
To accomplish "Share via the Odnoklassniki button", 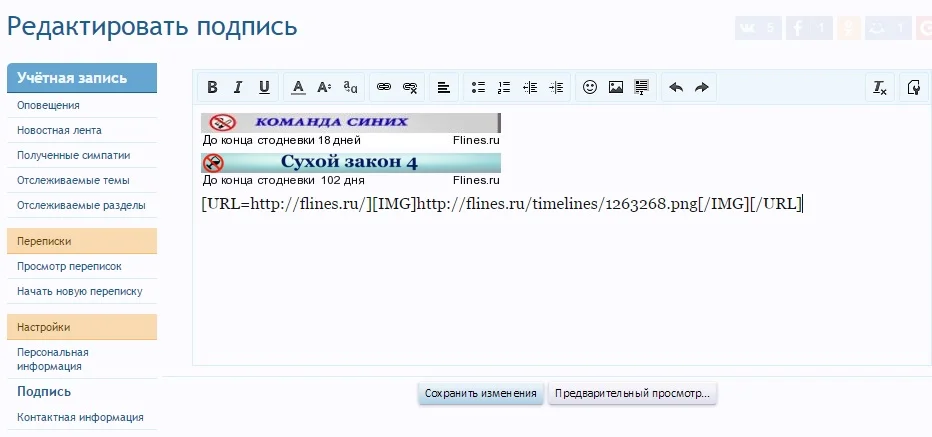I will 849,28.
